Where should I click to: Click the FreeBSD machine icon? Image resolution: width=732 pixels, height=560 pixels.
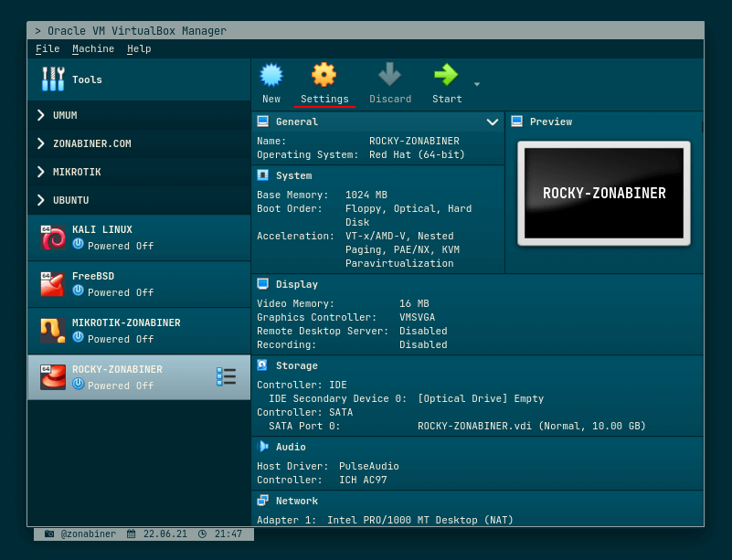click(x=52, y=284)
